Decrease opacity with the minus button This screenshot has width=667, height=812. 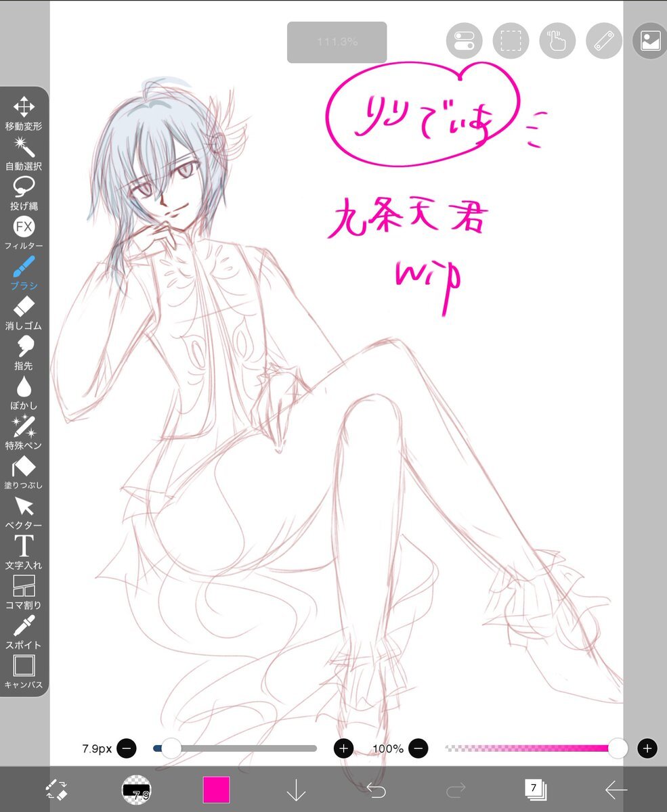coord(418,748)
